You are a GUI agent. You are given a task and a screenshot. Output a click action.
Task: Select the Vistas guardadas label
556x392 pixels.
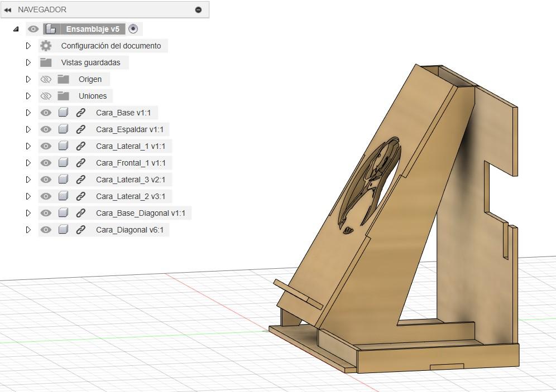point(91,62)
